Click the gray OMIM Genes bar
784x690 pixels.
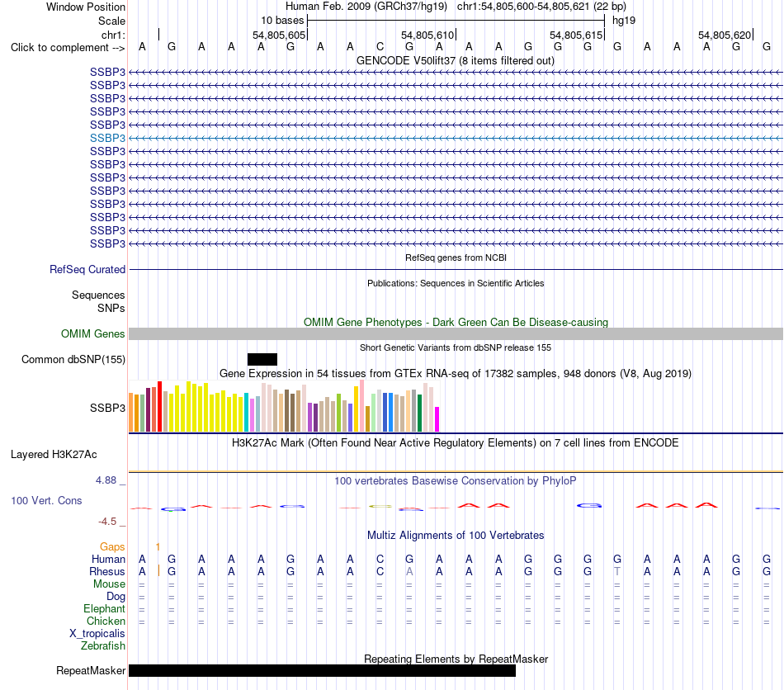pos(456,334)
